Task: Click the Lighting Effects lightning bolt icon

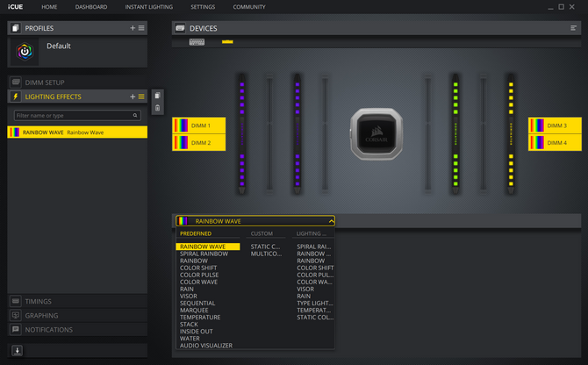Action: 16,97
